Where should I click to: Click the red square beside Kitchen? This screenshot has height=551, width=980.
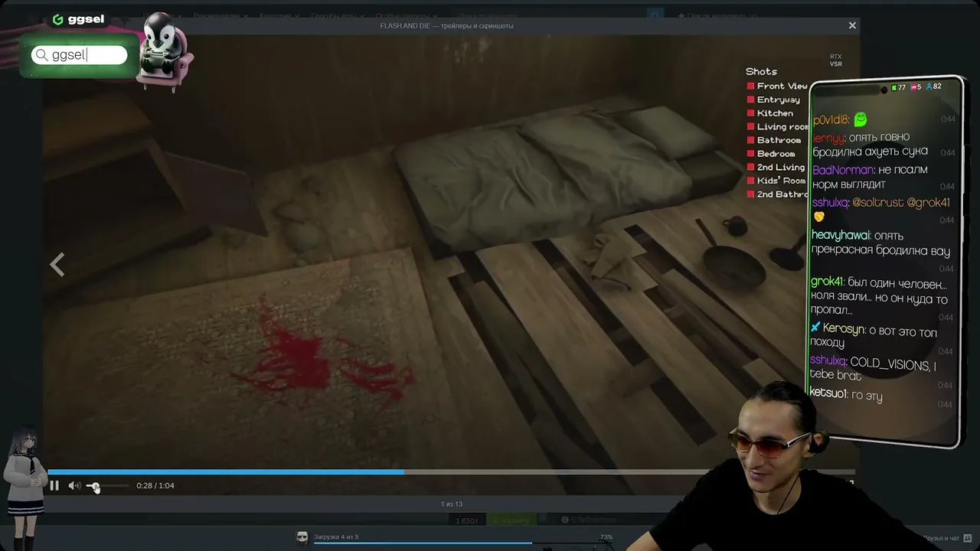(x=751, y=113)
